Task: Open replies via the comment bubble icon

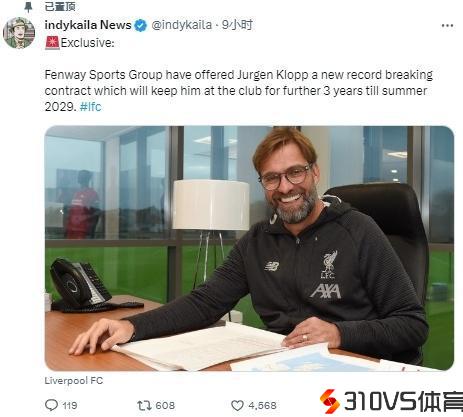Action: pyautogui.click(x=51, y=405)
